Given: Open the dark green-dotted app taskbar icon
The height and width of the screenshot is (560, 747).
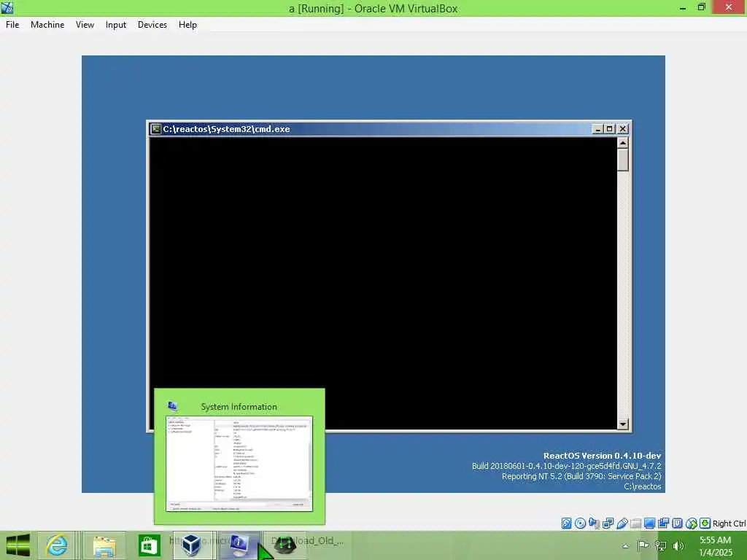Looking at the screenshot, I should click(x=286, y=545).
